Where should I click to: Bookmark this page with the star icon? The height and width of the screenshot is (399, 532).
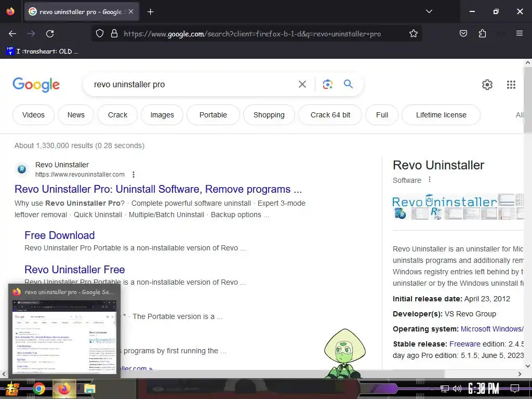pyautogui.click(x=413, y=34)
